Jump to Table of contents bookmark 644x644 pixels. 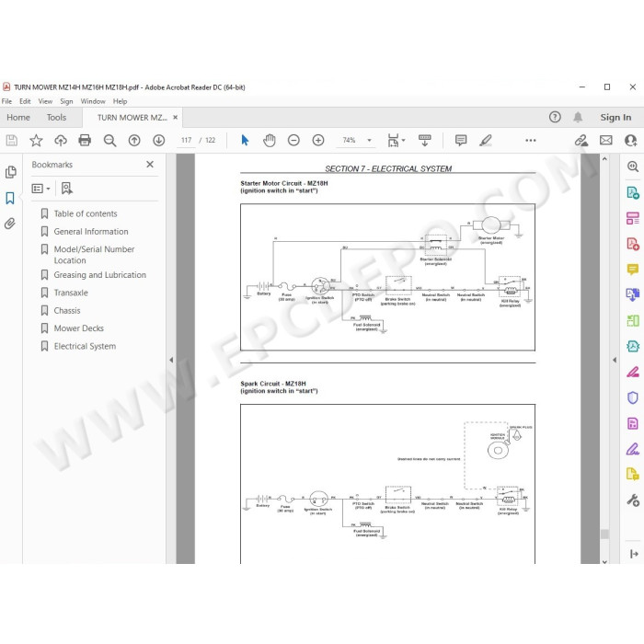coord(86,214)
